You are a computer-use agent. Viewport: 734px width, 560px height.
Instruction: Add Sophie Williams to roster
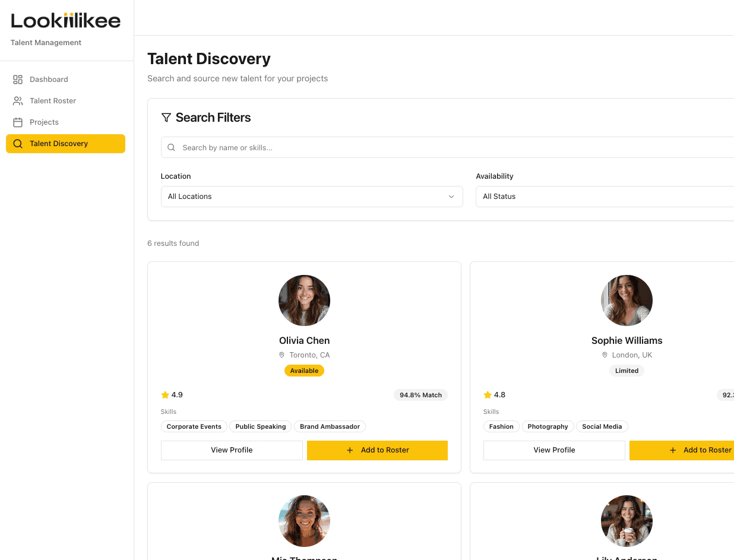click(x=682, y=450)
